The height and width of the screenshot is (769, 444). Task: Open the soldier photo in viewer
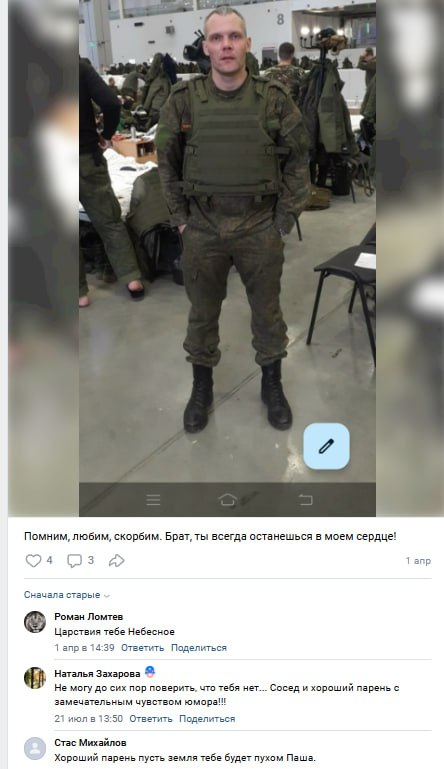pyautogui.click(x=227, y=258)
